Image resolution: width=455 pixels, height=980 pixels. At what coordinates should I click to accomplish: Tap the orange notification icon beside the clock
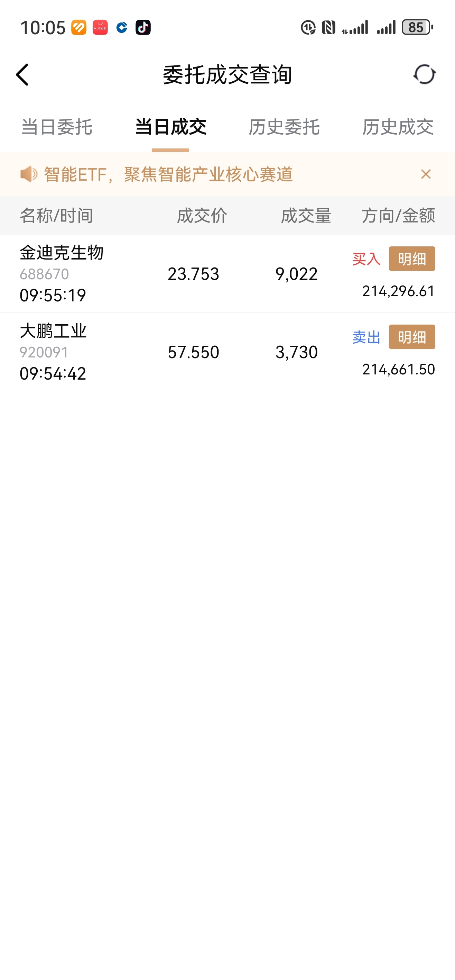coord(79,27)
